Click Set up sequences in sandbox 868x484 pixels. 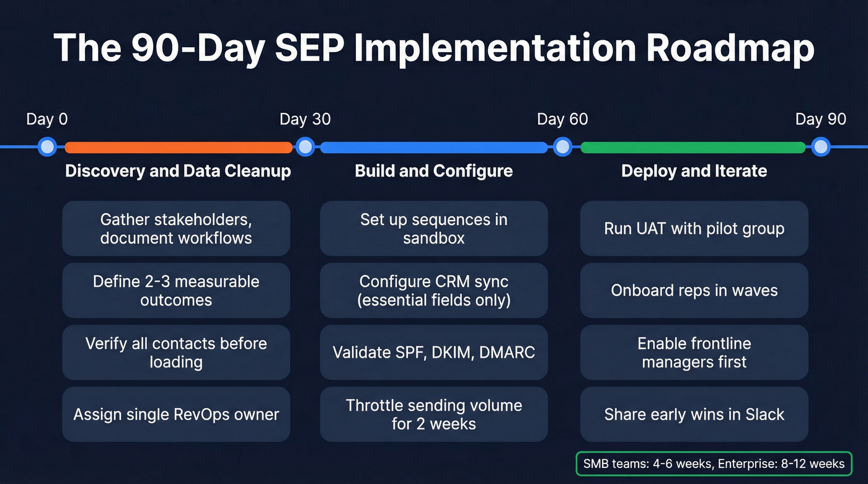click(x=433, y=228)
